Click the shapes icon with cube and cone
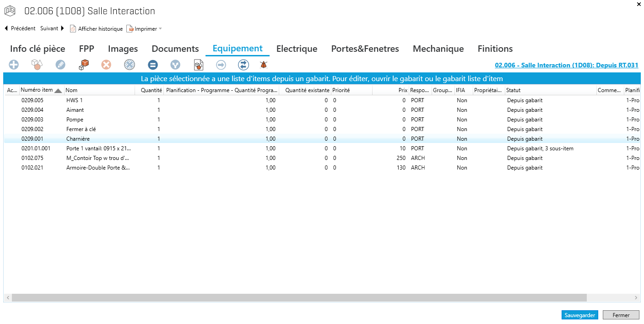This screenshot has height=324, width=644. (37, 65)
